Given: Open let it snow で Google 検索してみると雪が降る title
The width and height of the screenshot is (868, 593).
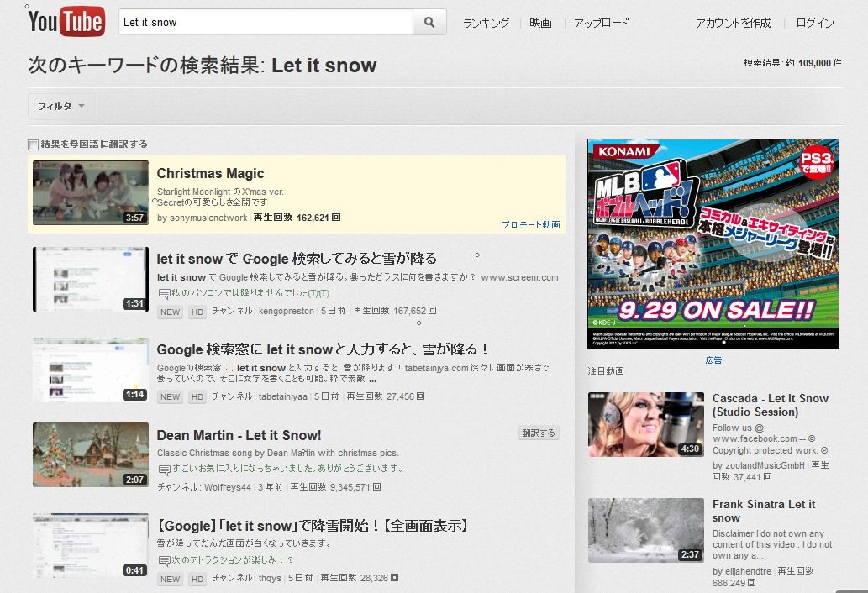Looking at the screenshot, I should (x=297, y=259).
